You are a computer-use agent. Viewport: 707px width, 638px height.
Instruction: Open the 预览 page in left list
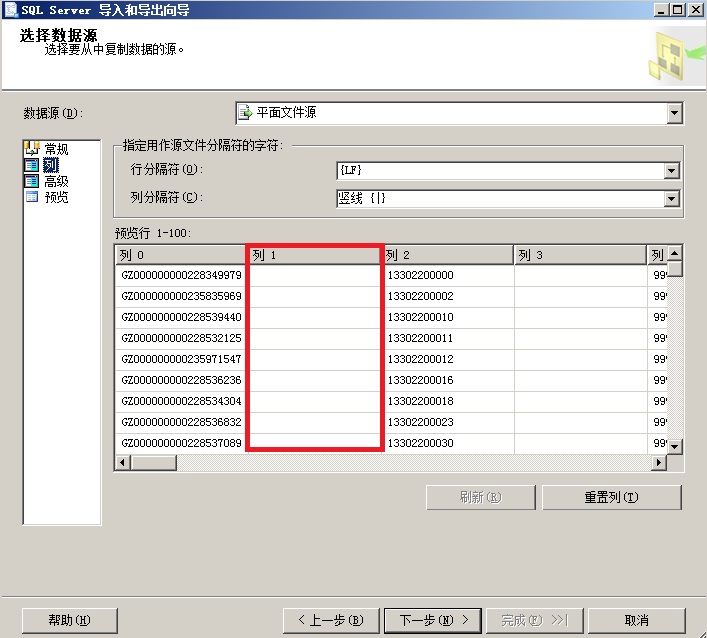pos(55,197)
